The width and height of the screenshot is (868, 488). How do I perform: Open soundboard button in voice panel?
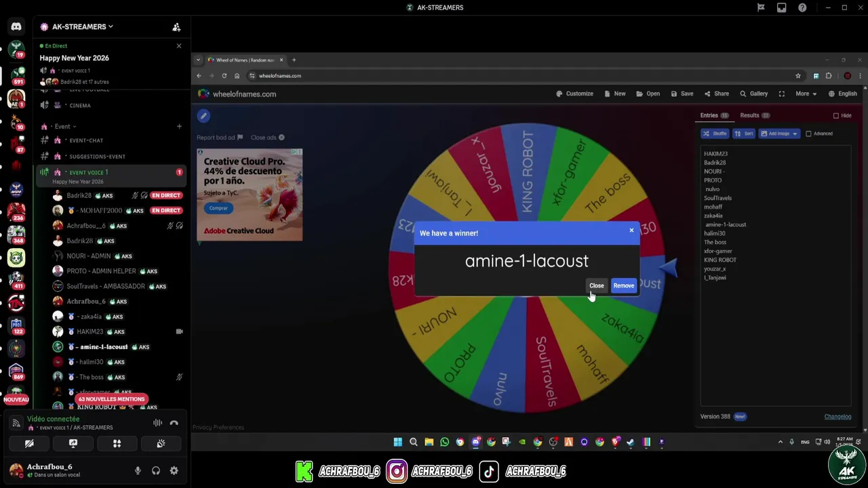161,443
